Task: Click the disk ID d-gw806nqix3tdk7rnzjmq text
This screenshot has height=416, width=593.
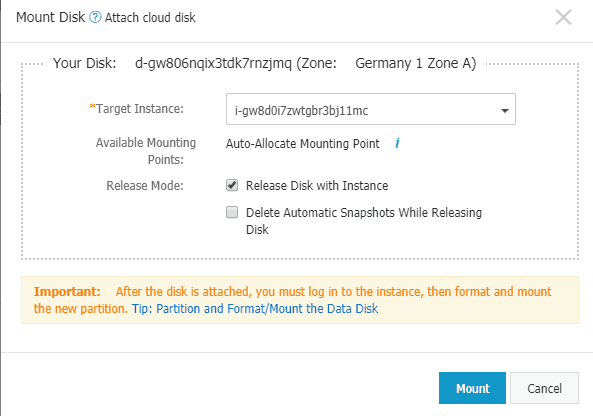Action: point(213,63)
